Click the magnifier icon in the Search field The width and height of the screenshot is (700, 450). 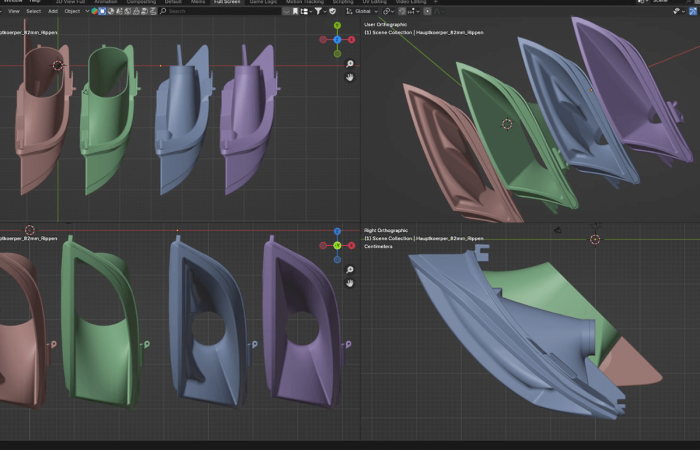click(x=163, y=11)
